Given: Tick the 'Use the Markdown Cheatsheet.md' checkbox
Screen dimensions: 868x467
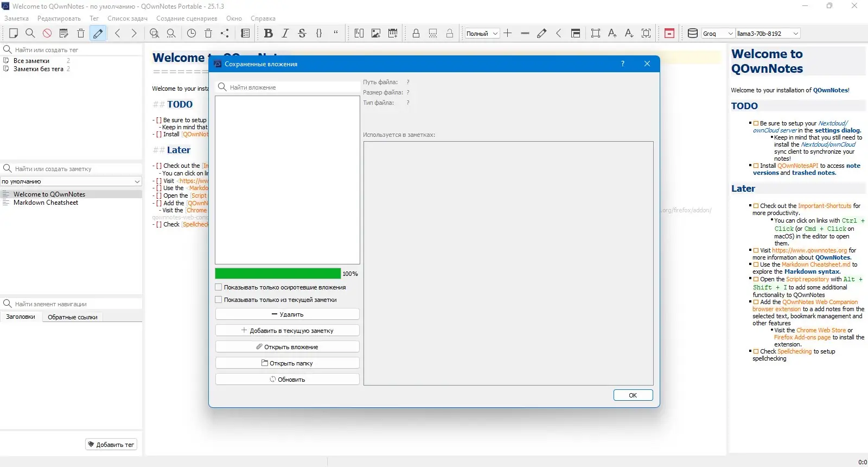Looking at the screenshot, I should tap(756, 264).
